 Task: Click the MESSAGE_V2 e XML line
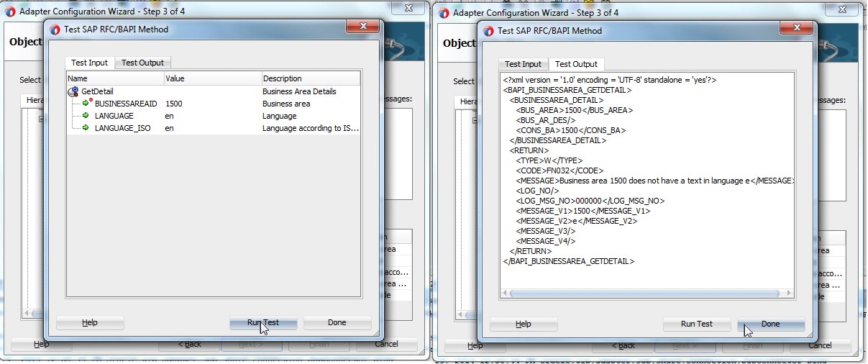click(577, 221)
